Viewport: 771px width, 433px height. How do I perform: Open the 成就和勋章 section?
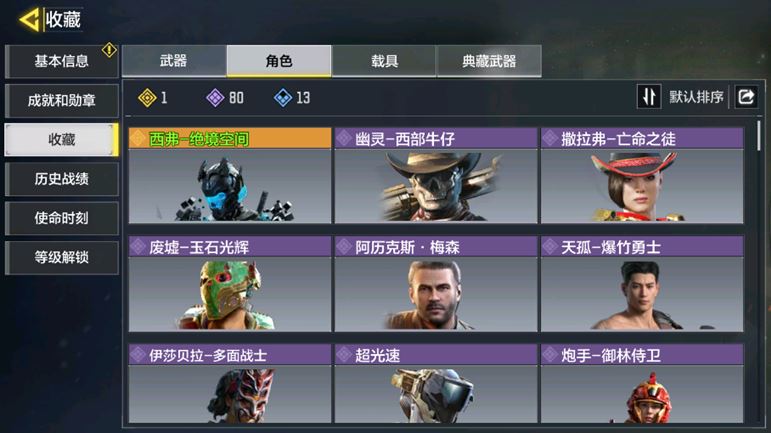coord(61,101)
